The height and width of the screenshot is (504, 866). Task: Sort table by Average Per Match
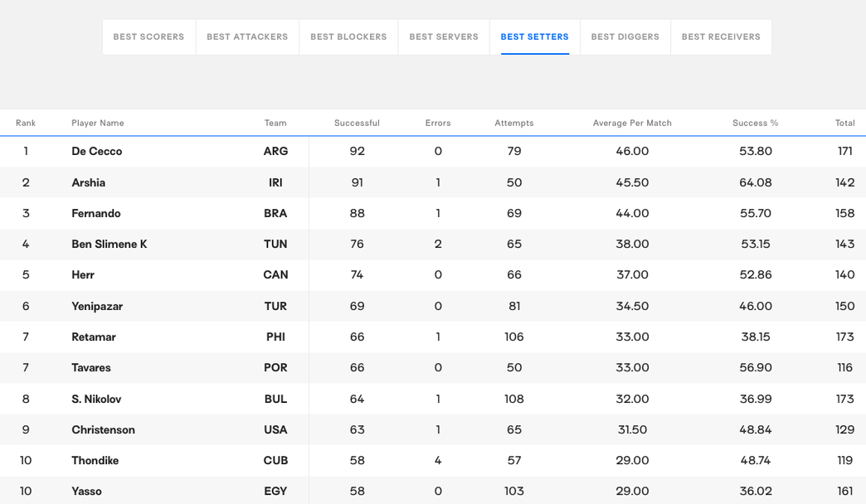pos(632,123)
